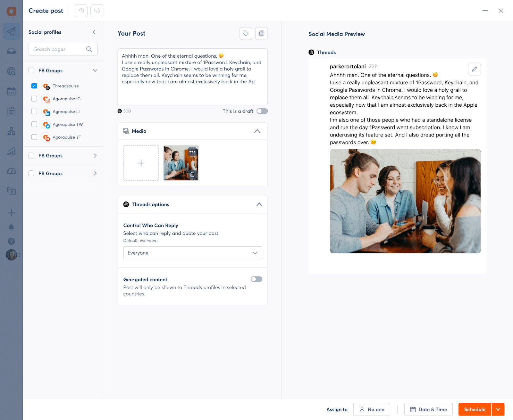This screenshot has height=420, width=513.
Task: Click the Agorapulse YT profile name
Action: point(67,137)
